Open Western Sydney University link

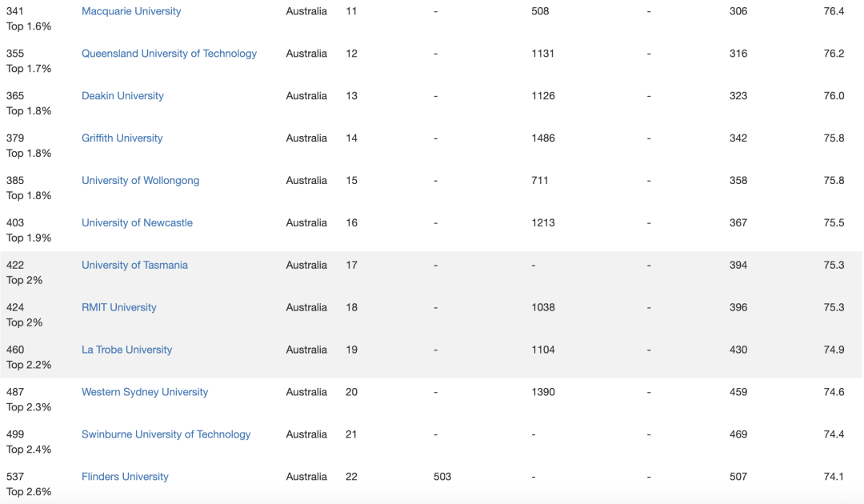point(145,392)
